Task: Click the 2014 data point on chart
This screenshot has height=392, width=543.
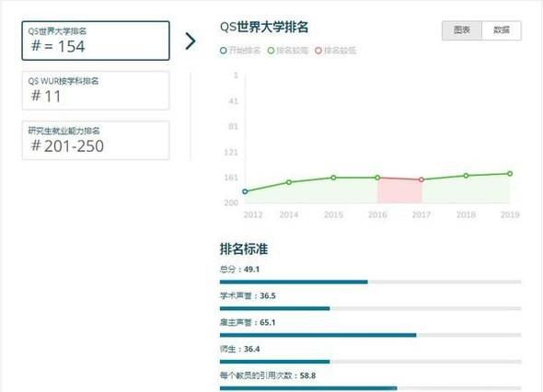Action: point(289,182)
